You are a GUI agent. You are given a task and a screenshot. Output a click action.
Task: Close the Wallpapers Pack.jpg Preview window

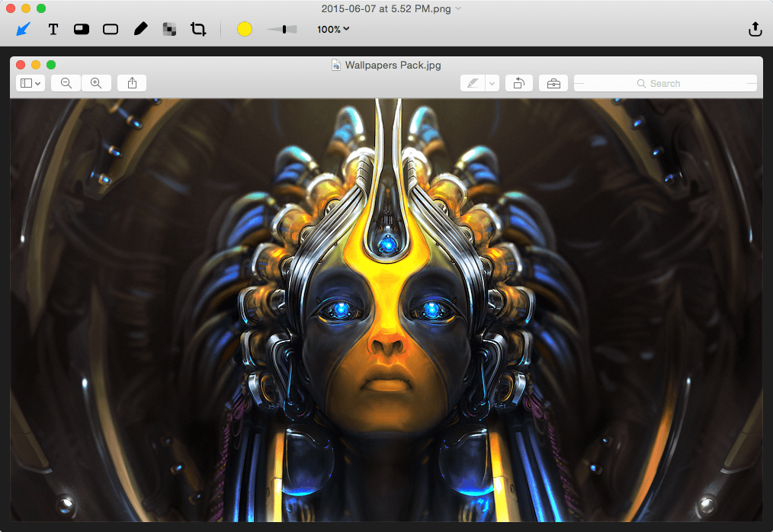click(x=21, y=65)
